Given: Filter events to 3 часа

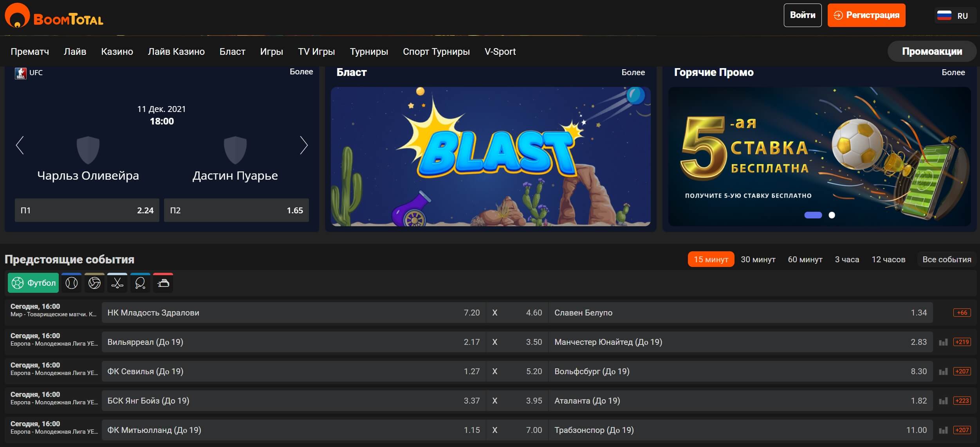Looking at the screenshot, I should [x=847, y=259].
